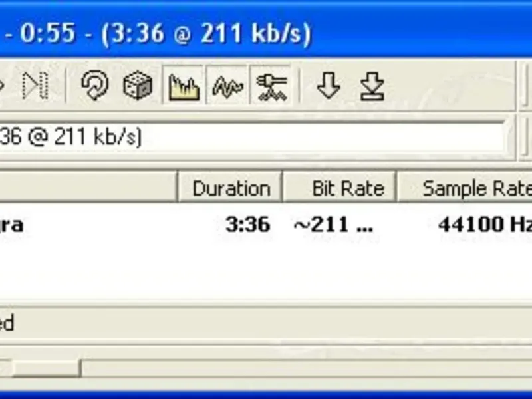Enable random playback with the dice icon
532x399 pixels.
(138, 86)
